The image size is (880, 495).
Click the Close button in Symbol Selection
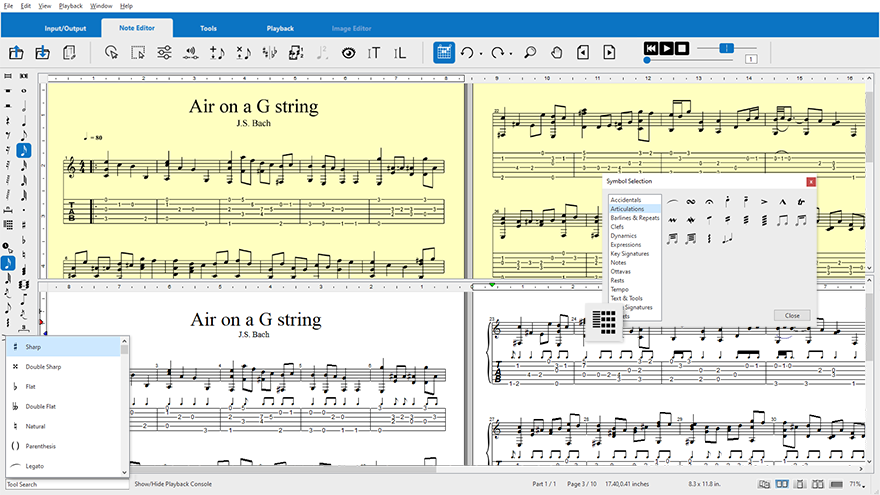[792, 315]
